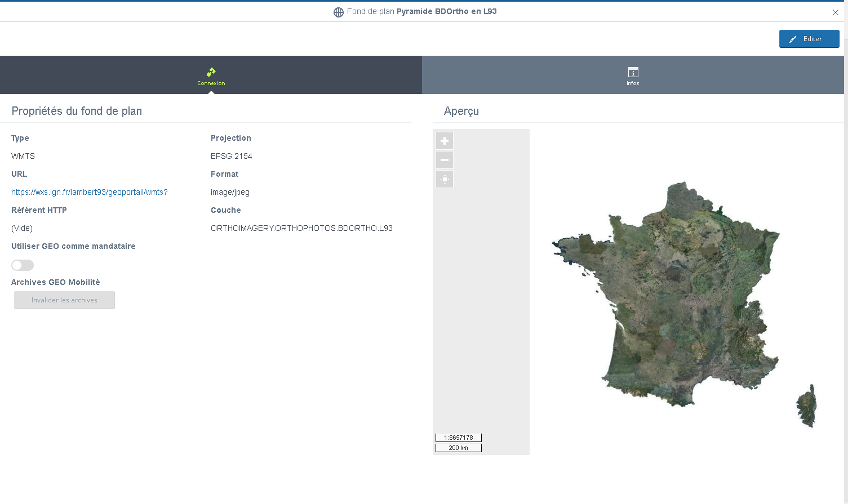Click the 200 km scale bar
Image resolution: width=848 pixels, height=504 pixels.
(459, 448)
